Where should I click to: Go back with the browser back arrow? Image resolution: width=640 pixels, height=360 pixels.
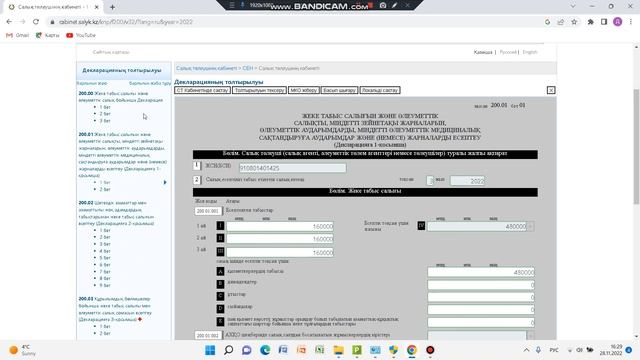9,22
